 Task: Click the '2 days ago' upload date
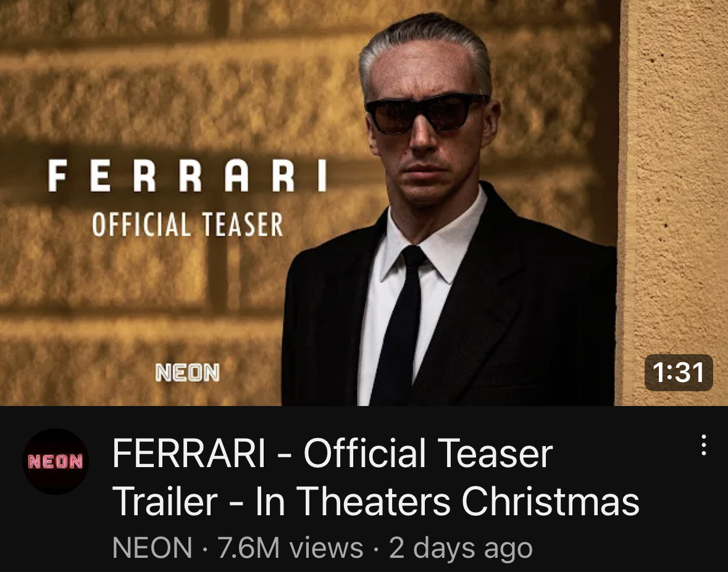click(461, 549)
